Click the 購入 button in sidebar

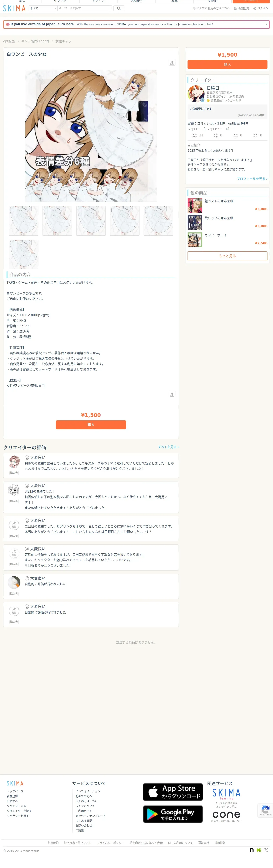click(x=227, y=64)
